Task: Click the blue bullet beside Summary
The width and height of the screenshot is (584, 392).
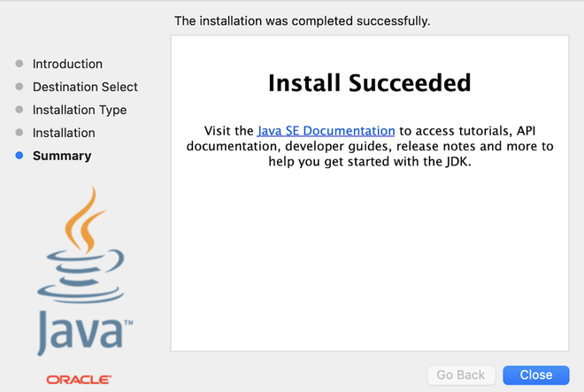Action: click(19, 156)
